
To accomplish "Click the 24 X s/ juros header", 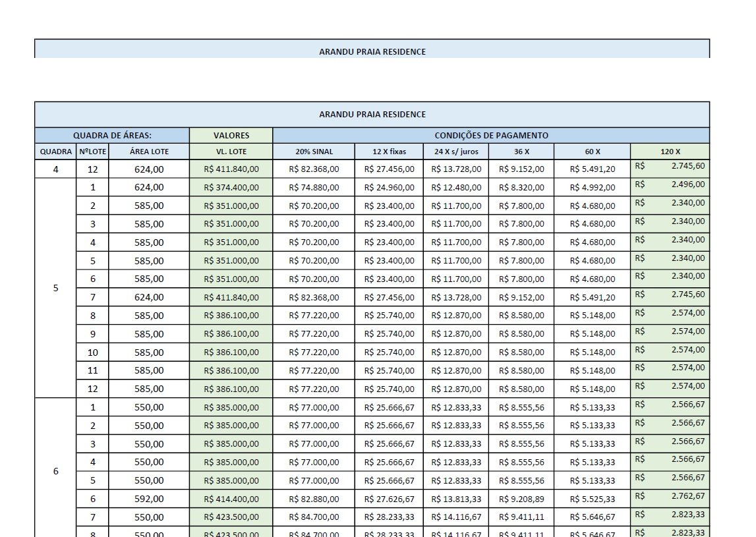I will coord(456,152).
